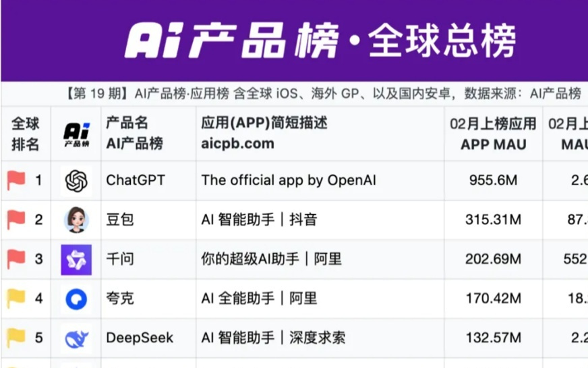Click the 千问 purple app icon

[x=76, y=259]
